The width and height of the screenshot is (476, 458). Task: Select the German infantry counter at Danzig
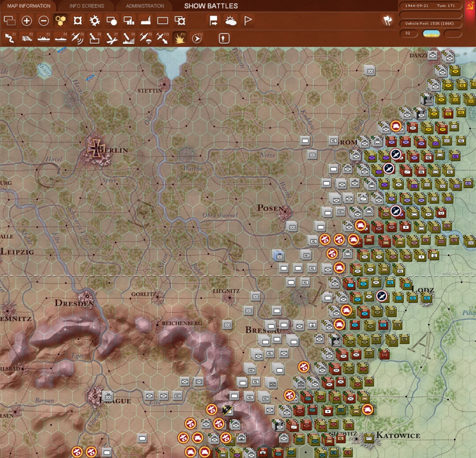tap(433, 55)
